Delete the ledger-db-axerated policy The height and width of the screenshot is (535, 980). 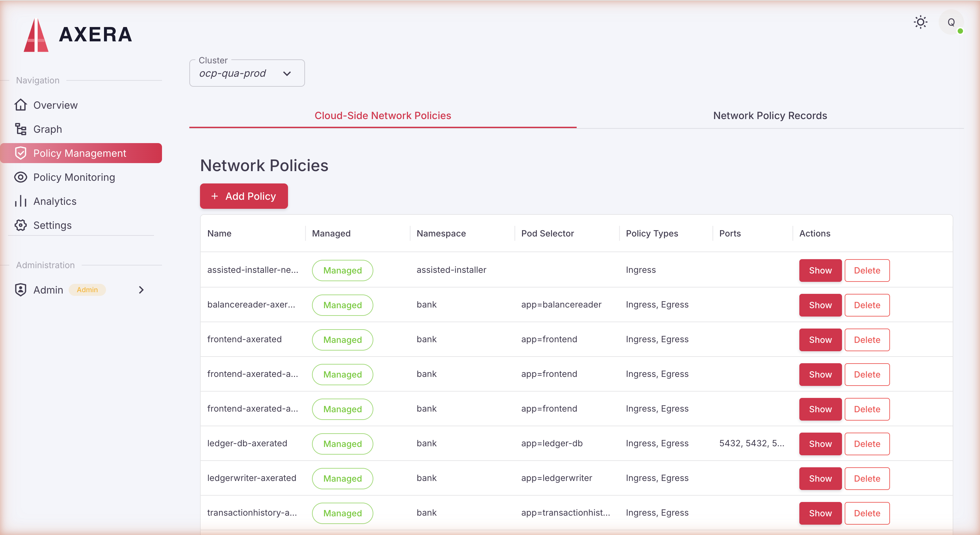tap(867, 444)
